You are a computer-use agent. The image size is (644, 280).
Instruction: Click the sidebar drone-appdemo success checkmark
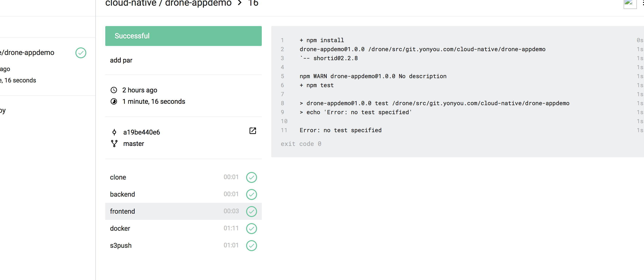pos(81,53)
